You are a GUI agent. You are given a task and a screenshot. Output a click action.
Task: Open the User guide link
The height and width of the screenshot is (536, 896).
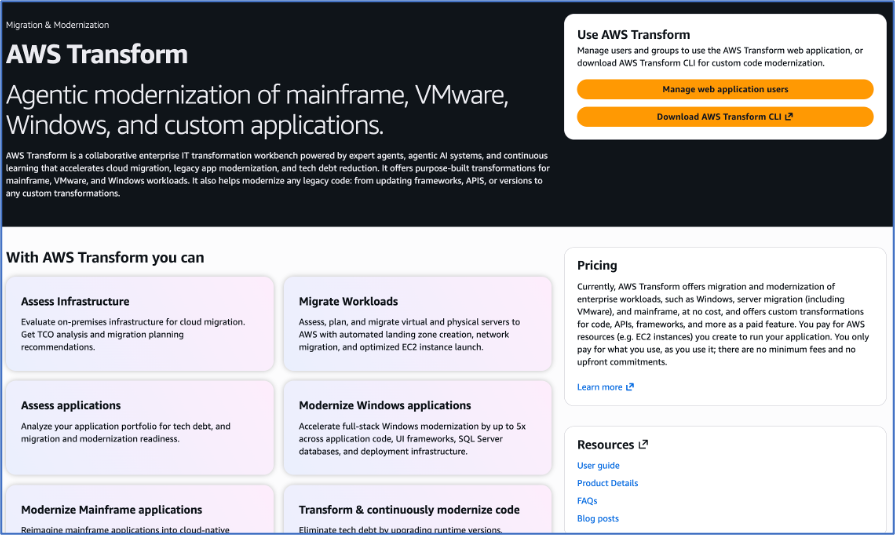(x=598, y=465)
